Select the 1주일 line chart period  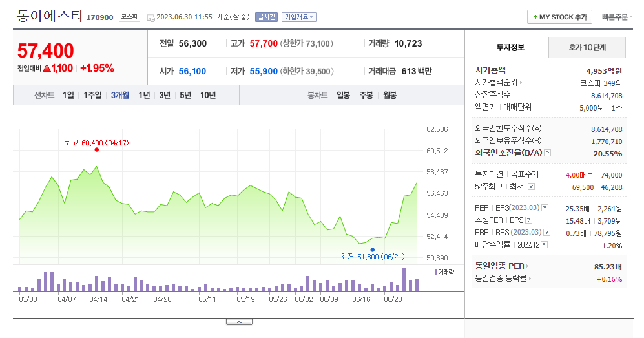92,95
